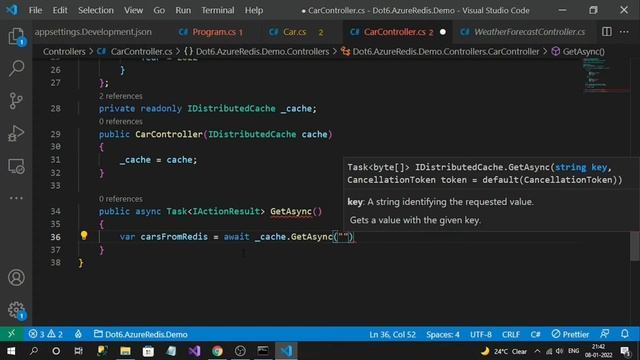Click the unsaved dot on the CarController.cs tab
This screenshot has width=640, height=360.
click(443, 32)
